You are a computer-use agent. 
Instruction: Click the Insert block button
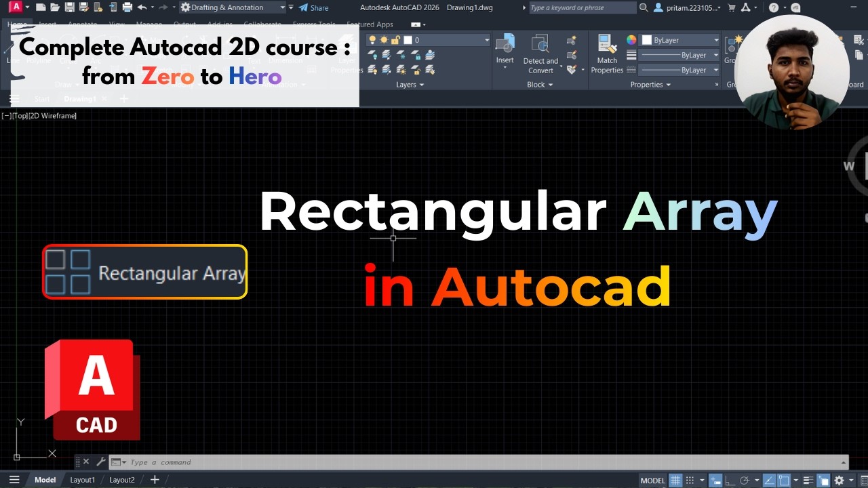[x=505, y=52]
